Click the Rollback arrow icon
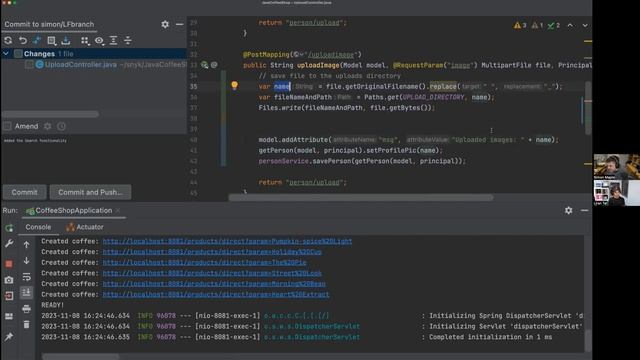Viewport: 640px width, 360px height. (23, 40)
